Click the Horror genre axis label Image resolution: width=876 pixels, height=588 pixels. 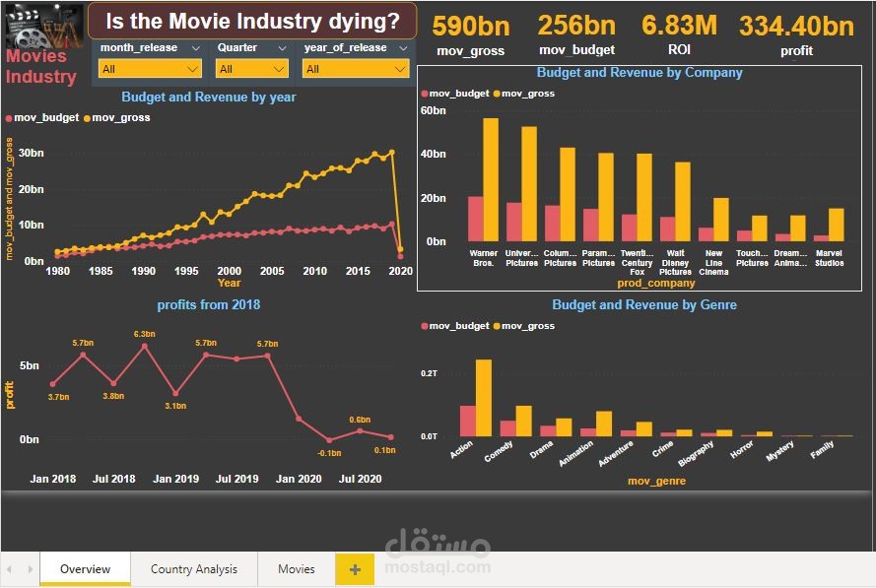742,449
